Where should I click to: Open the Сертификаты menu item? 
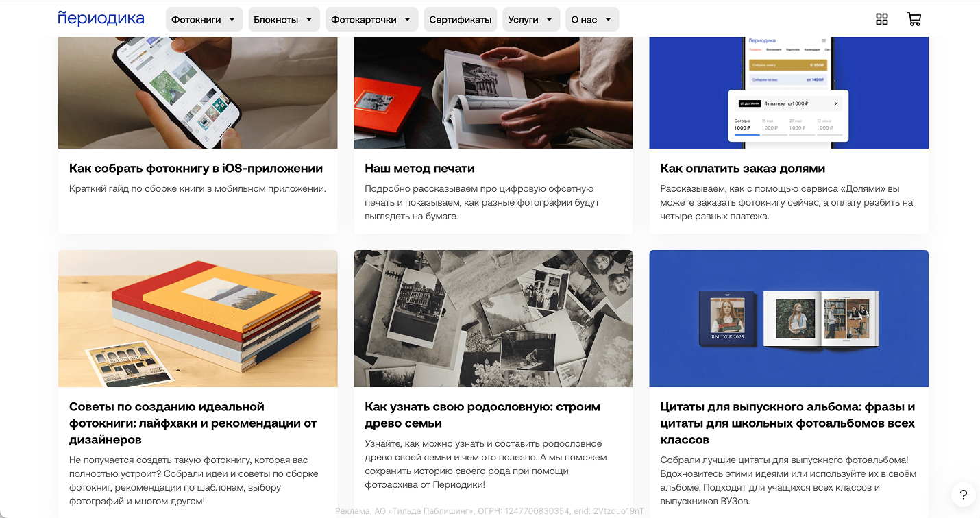click(461, 20)
